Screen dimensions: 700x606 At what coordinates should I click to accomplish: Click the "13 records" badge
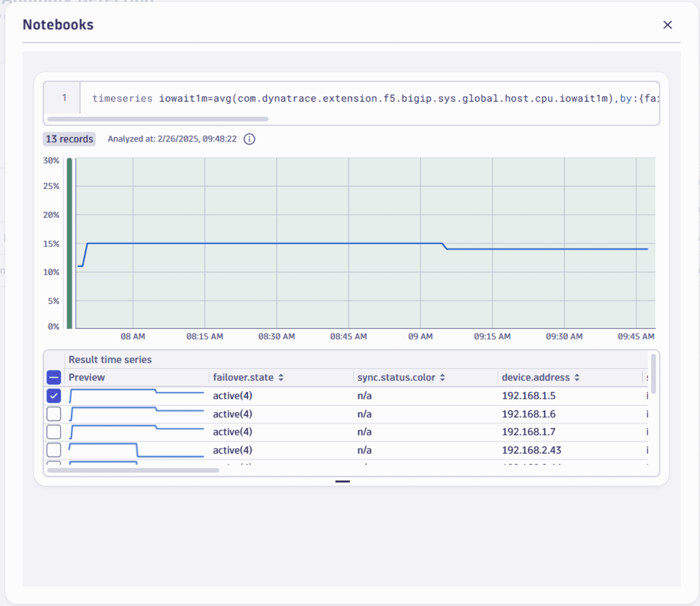pyautogui.click(x=69, y=139)
